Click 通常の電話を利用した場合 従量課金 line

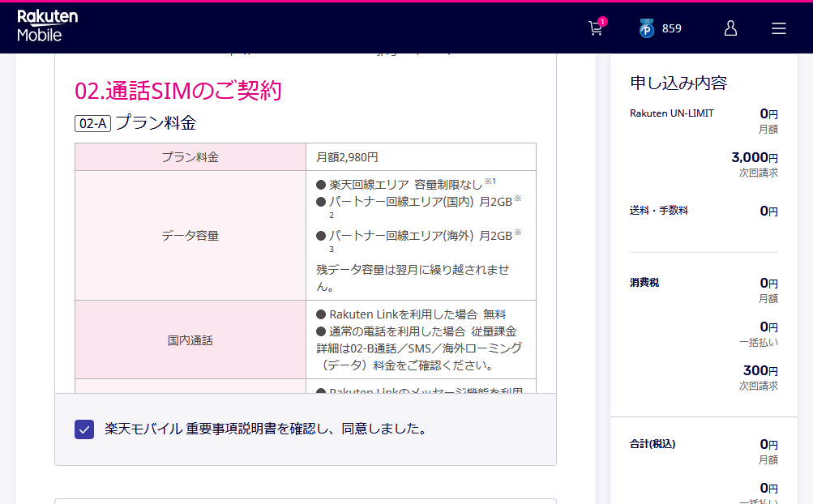pos(417,331)
